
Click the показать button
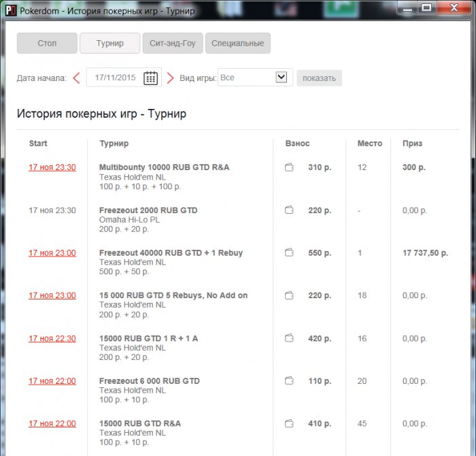pyautogui.click(x=319, y=78)
